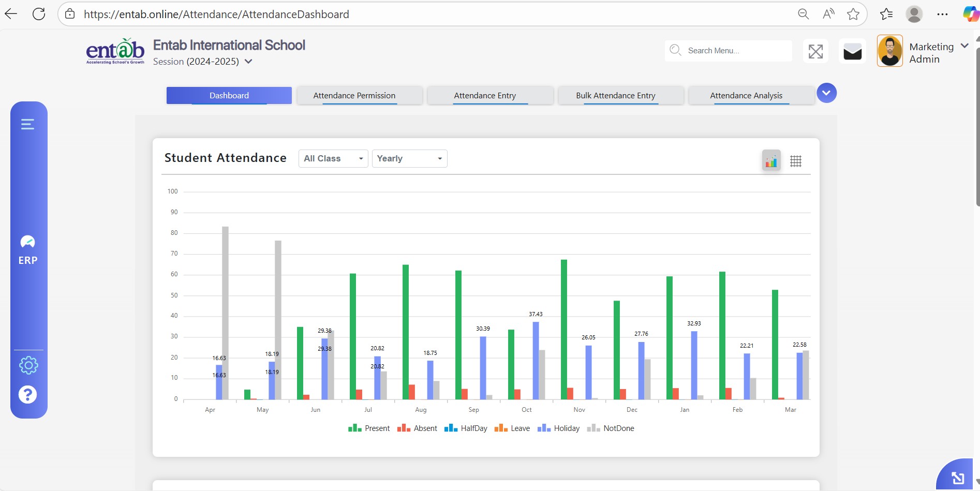Open the sidebar hamburger menu
Screen dimensions: 980x491
(27, 124)
